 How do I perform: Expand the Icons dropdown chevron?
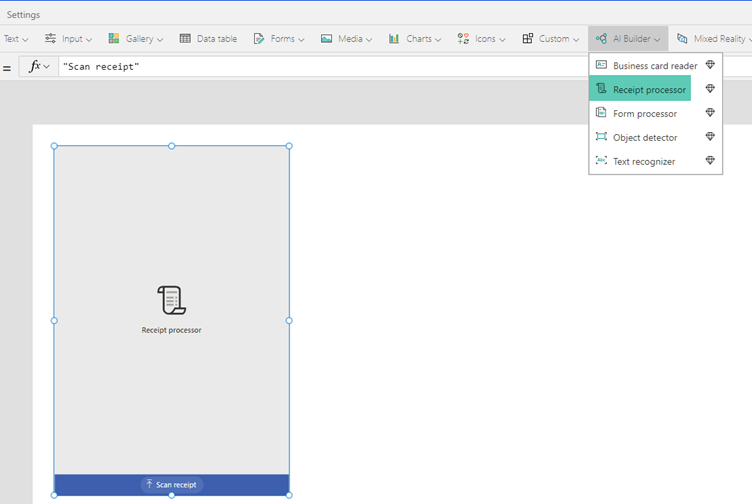(x=502, y=39)
